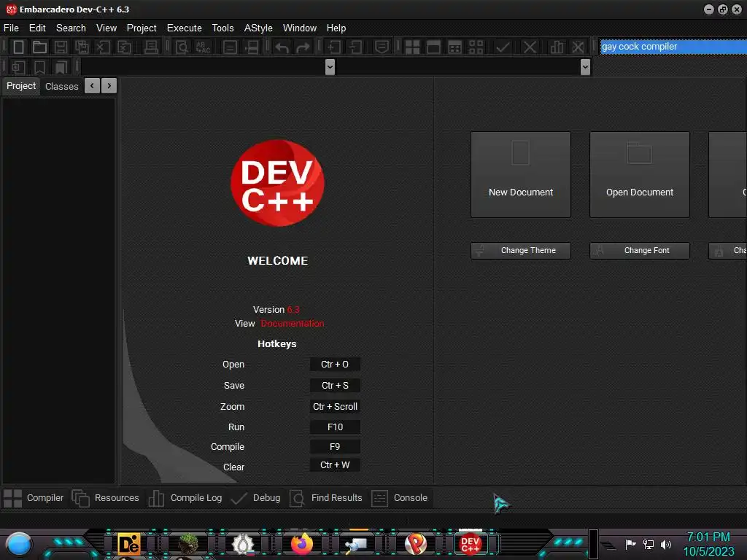Open the AStyle menu

point(258,28)
